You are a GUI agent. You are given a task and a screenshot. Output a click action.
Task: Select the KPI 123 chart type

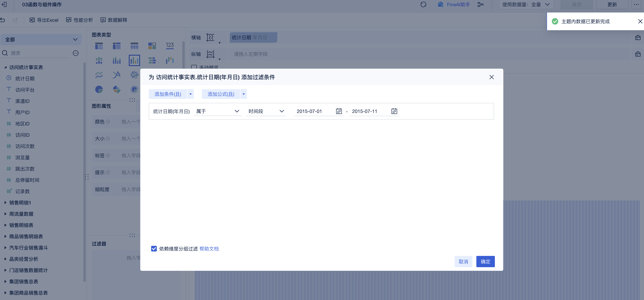(x=169, y=46)
